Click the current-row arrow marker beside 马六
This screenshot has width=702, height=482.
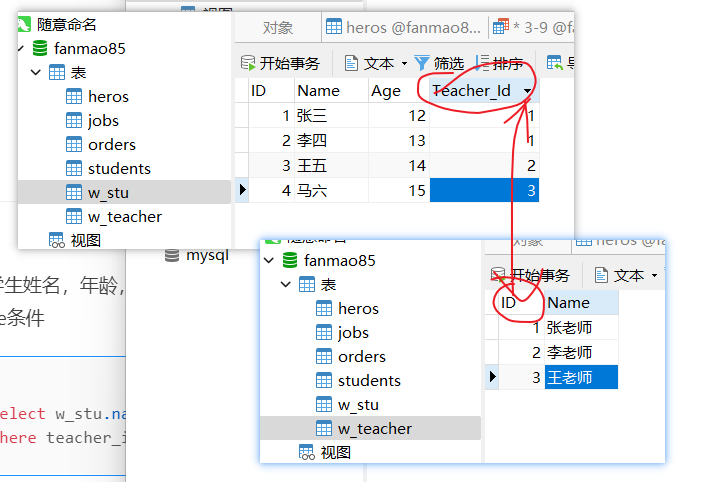tap(242, 190)
